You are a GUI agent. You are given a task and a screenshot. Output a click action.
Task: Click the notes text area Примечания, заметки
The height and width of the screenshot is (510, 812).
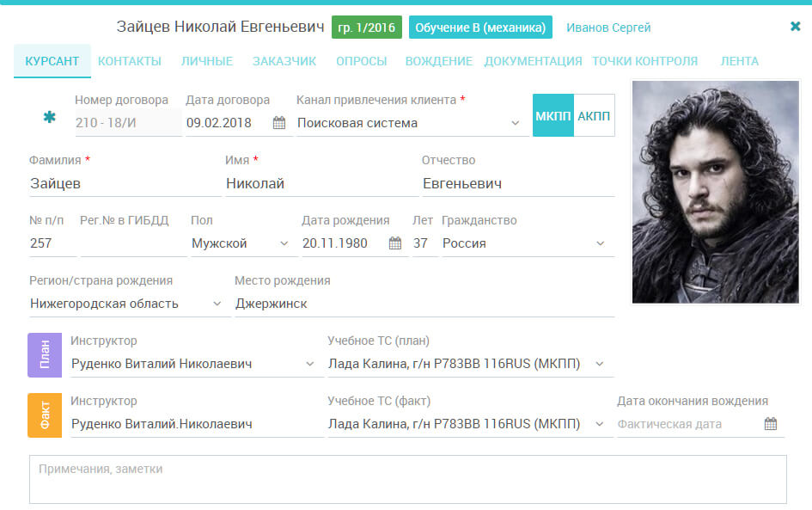408,479
